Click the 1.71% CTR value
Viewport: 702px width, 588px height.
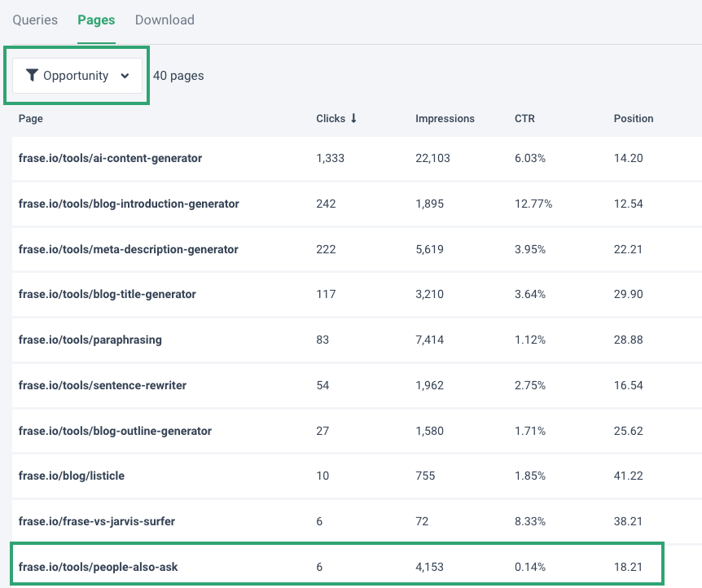pos(530,432)
